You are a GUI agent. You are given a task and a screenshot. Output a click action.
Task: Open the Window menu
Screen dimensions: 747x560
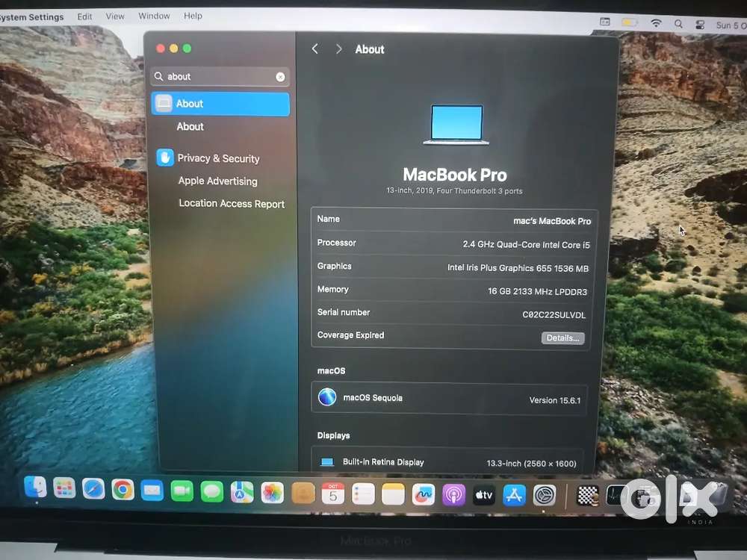(x=154, y=16)
